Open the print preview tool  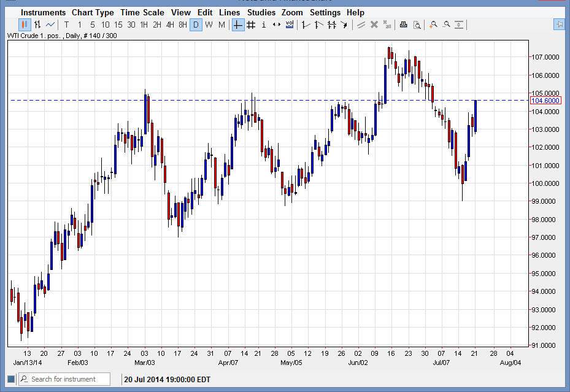point(418,25)
